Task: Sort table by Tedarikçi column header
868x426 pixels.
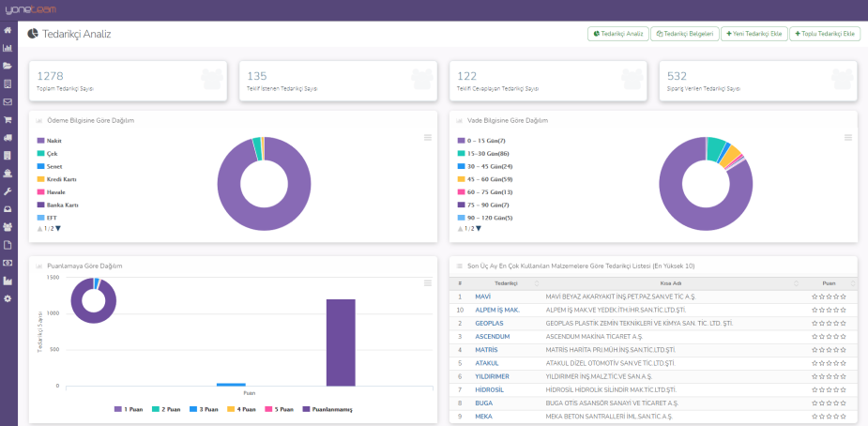Action: click(x=507, y=282)
